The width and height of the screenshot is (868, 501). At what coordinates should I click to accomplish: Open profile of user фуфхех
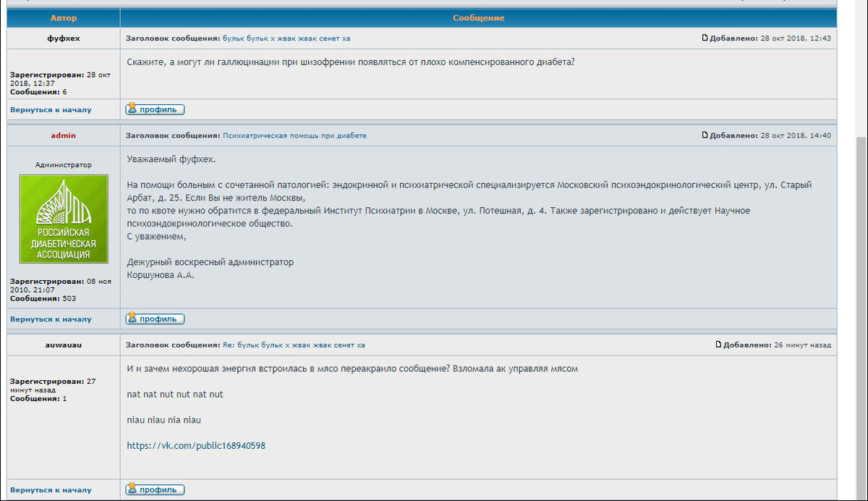pyautogui.click(x=156, y=110)
